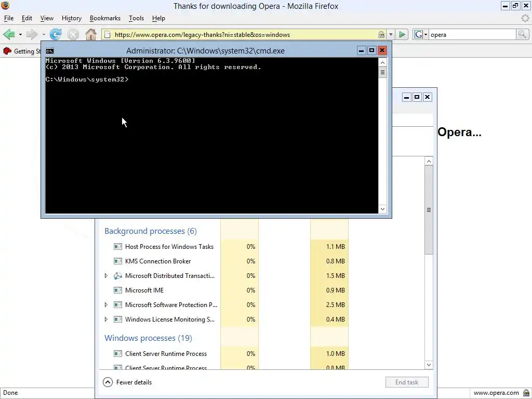Click in the Firefox URL address field
This screenshot has height=399, width=532.
point(245,35)
